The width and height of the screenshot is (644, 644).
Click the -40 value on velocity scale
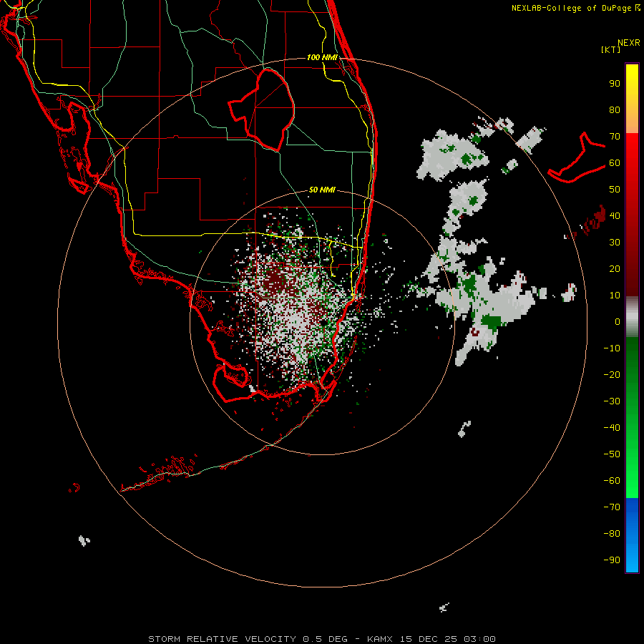pyautogui.click(x=612, y=428)
